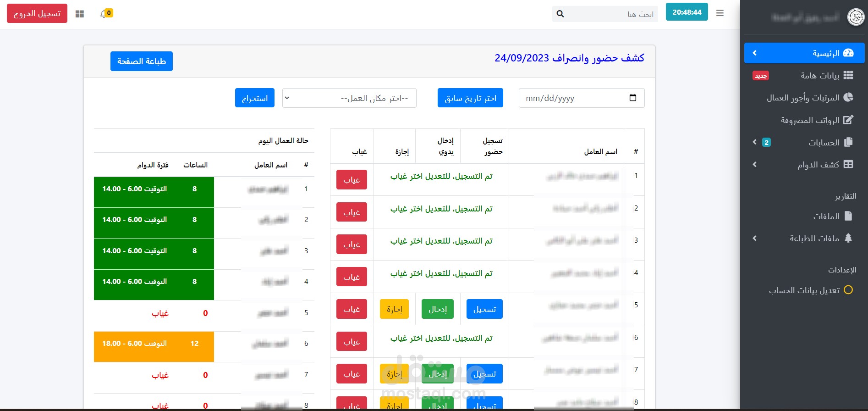Click غياب button in row 3
Viewport: 868px width, 411px height.
[352, 244]
